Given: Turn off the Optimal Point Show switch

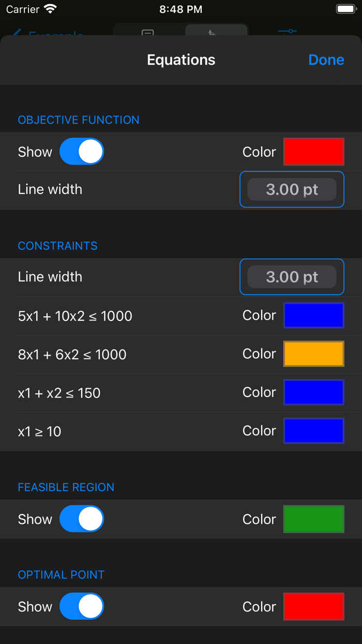Looking at the screenshot, I should coord(82,606).
